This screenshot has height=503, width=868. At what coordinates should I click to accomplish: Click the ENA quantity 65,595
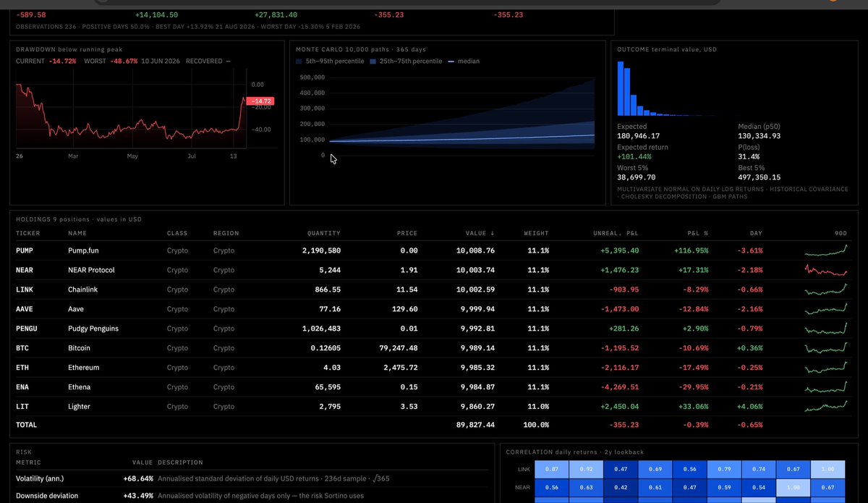[326, 387]
